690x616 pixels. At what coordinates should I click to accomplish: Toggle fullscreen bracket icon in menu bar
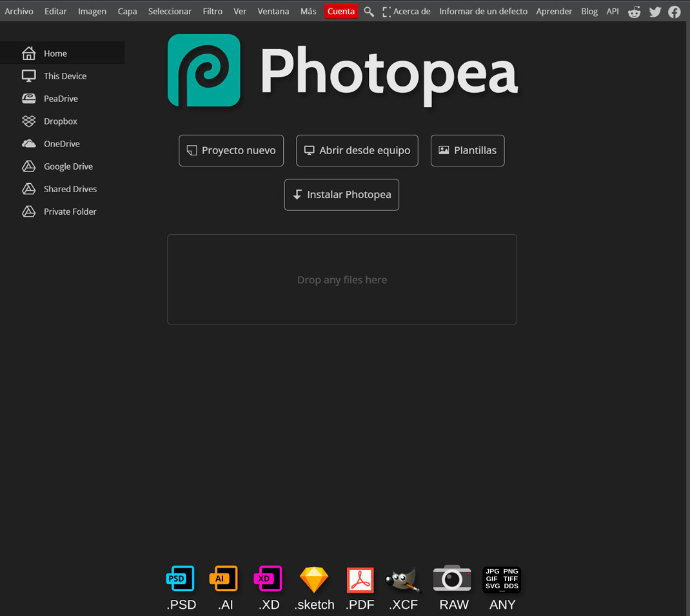pyautogui.click(x=386, y=12)
